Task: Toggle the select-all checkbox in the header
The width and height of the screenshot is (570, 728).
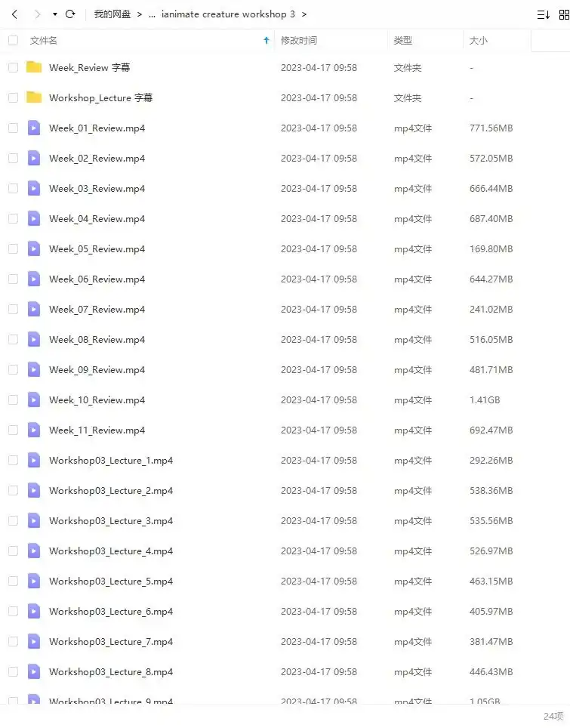Action: click(14, 40)
